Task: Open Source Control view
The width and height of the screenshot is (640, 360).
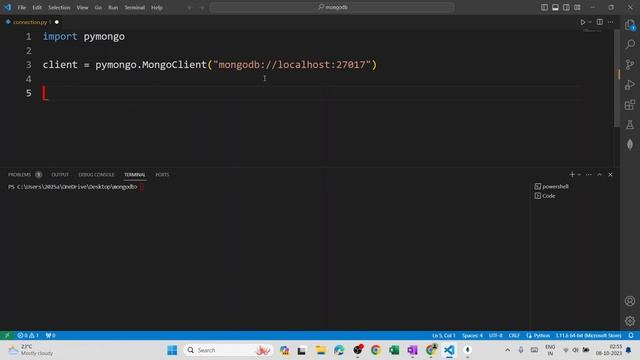Action: point(630,64)
